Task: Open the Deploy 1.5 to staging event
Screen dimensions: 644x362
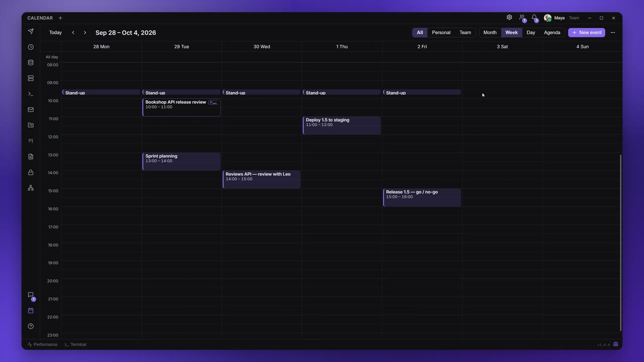Action: pos(342,125)
